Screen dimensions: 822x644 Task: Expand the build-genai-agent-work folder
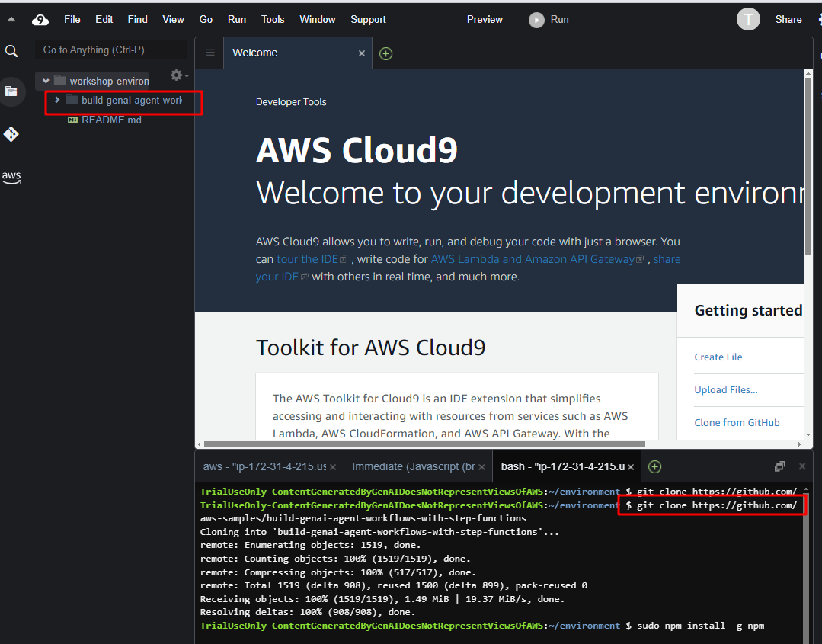(57, 100)
